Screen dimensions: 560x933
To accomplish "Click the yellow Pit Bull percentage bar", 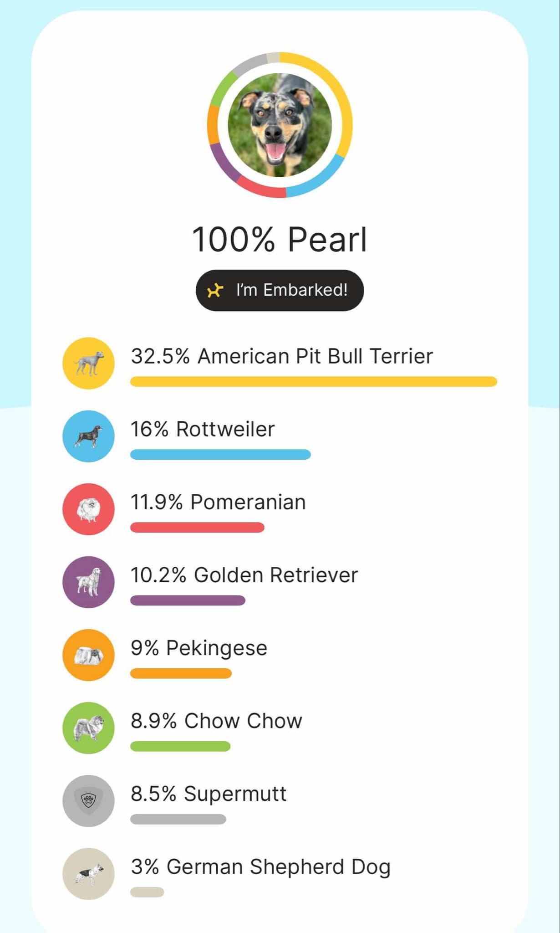I will click(x=313, y=381).
